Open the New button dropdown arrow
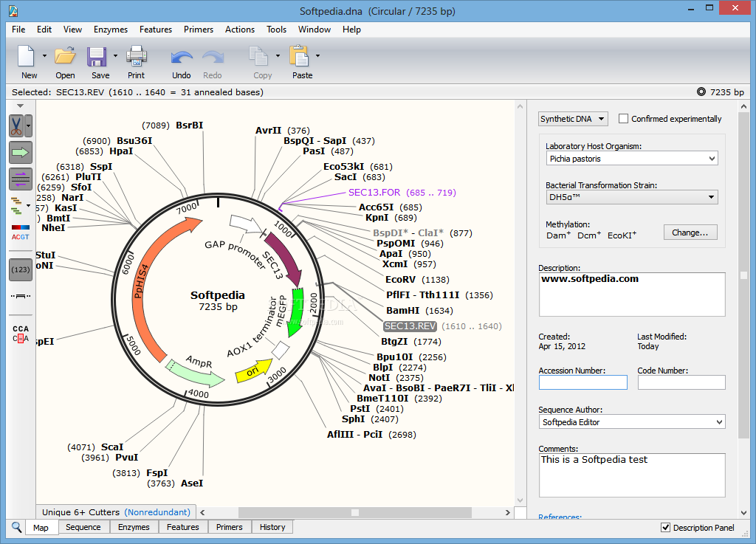Viewport: 756px width, 544px height. coord(44,56)
